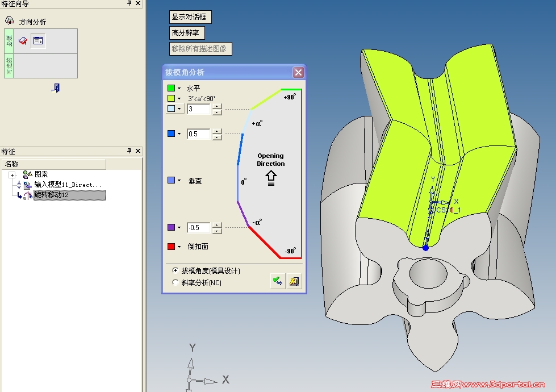The height and width of the screenshot is (392, 556).
Task: Click the 水平 label in draft analysis
Action: pos(193,88)
